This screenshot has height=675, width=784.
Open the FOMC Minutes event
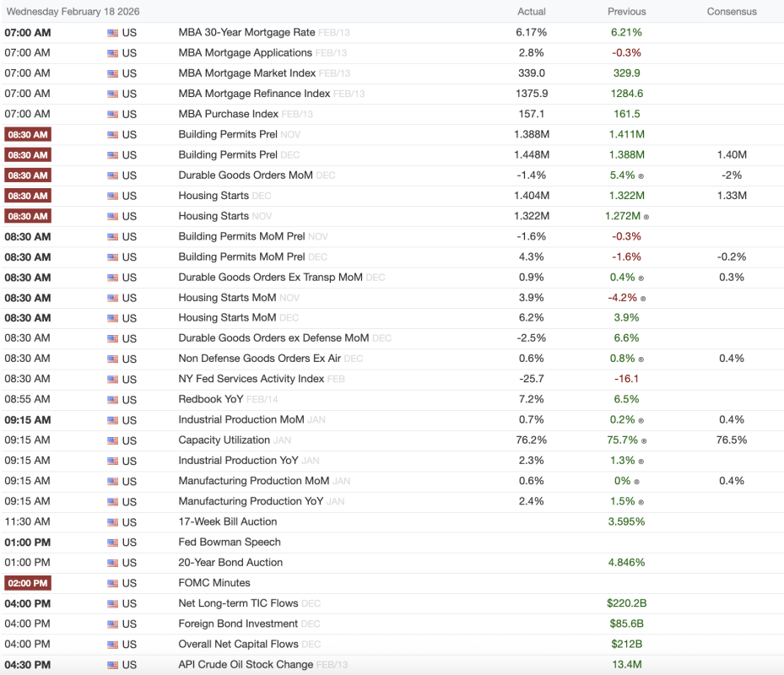pyautogui.click(x=214, y=583)
